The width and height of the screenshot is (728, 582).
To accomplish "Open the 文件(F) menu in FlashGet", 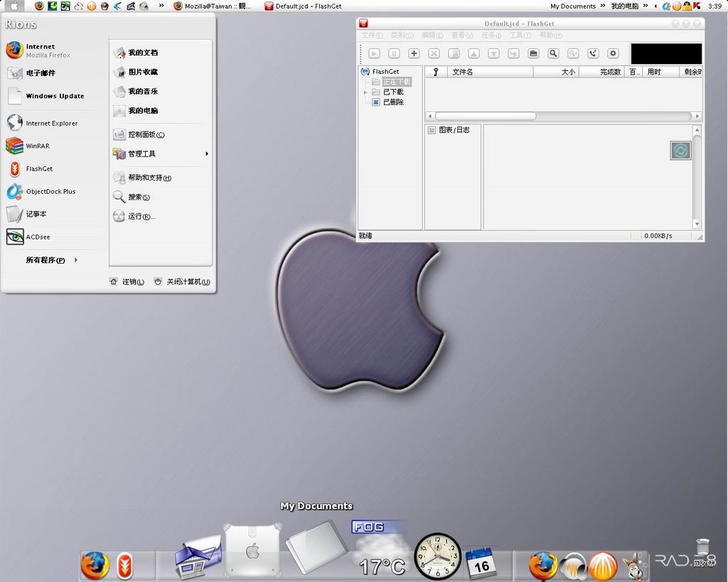I will click(372, 36).
